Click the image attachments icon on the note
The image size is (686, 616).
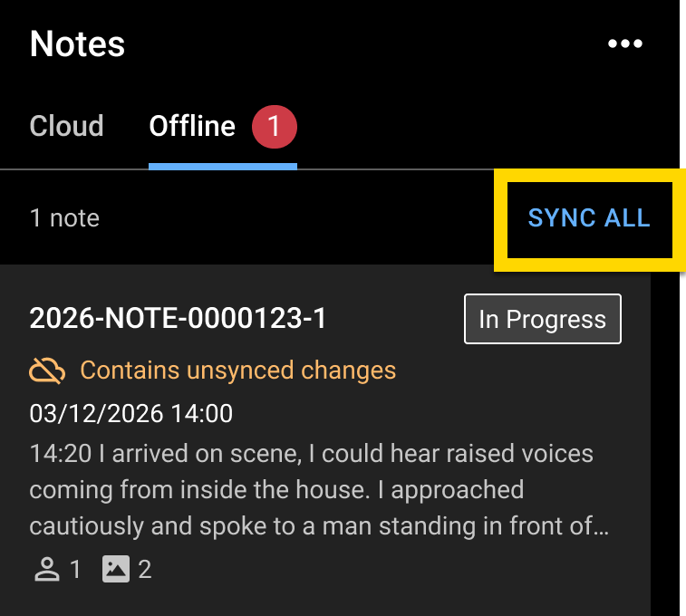(x=116, y=569)
